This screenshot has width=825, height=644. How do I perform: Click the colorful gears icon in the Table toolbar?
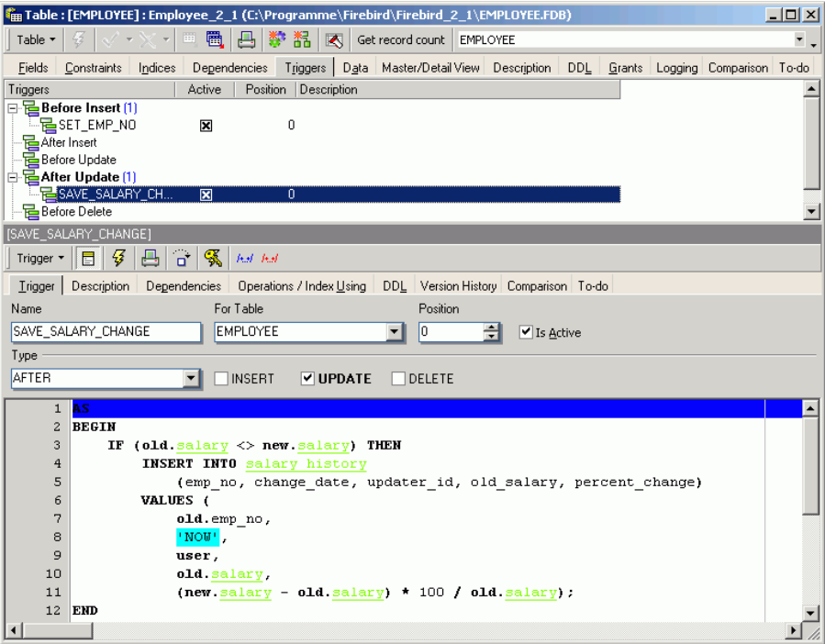(x=276, y=39)
